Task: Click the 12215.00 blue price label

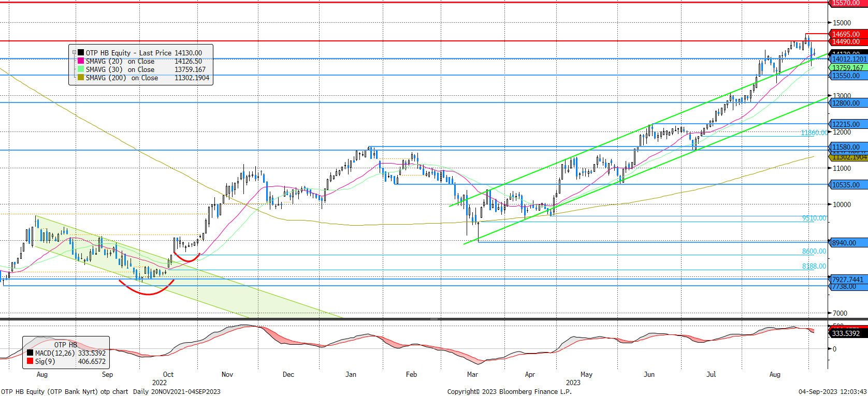Action: (848, 124)
